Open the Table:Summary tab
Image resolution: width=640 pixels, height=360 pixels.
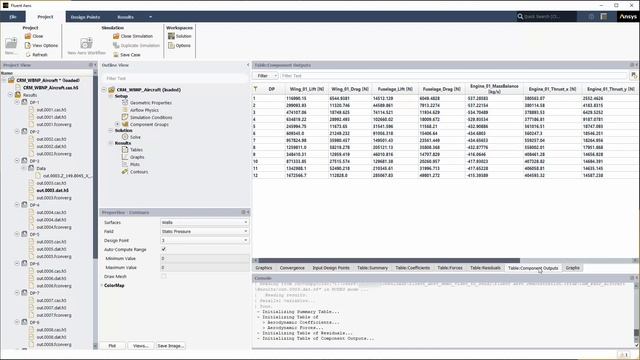click(372, 268)
